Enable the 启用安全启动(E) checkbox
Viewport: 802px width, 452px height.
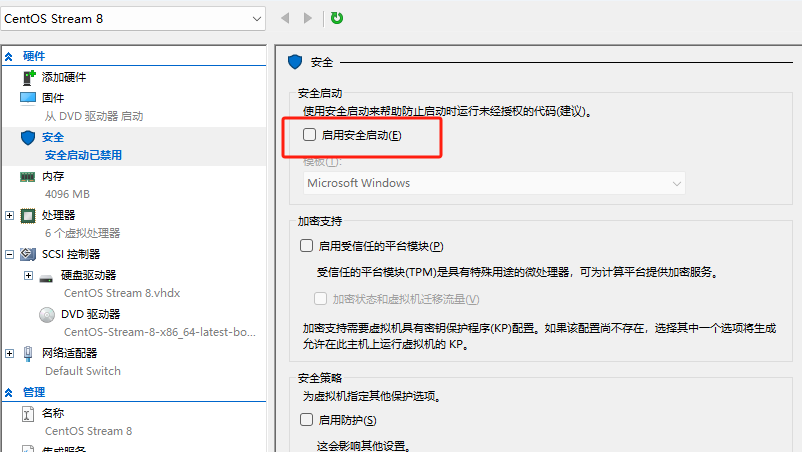click(309, 134)
